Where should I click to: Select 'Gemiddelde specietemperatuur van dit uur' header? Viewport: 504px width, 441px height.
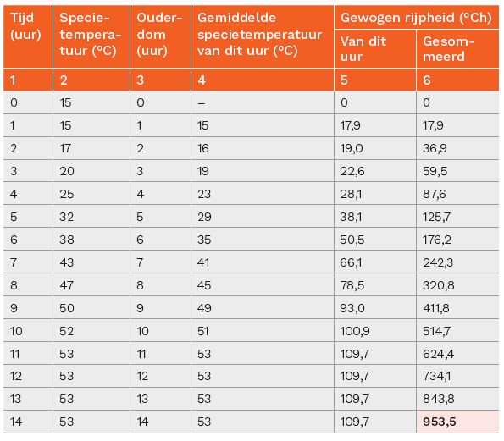263,36
